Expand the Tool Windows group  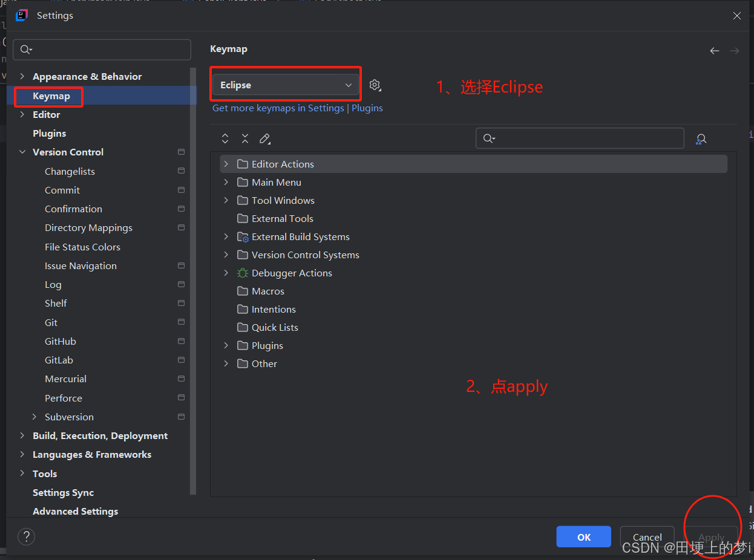coord(226,200)
